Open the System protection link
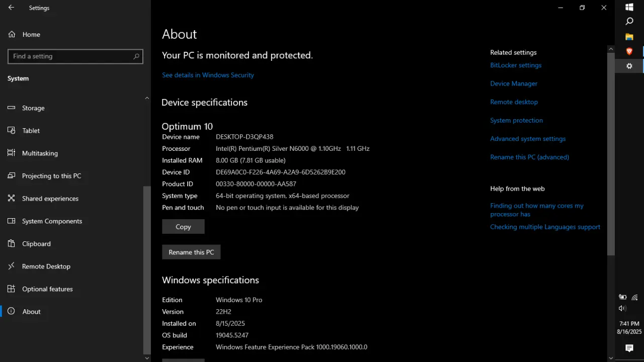 coord(516,121)
